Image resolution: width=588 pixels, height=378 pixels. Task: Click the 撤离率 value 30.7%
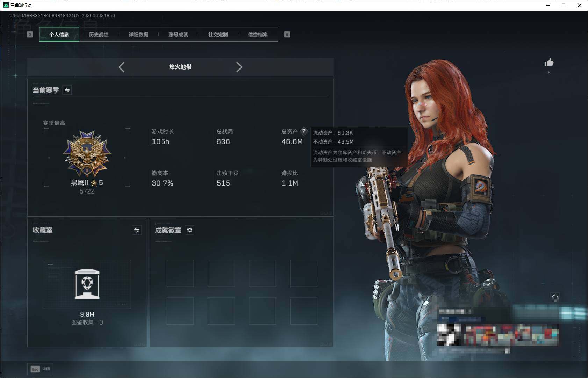(x=163, y=183)
